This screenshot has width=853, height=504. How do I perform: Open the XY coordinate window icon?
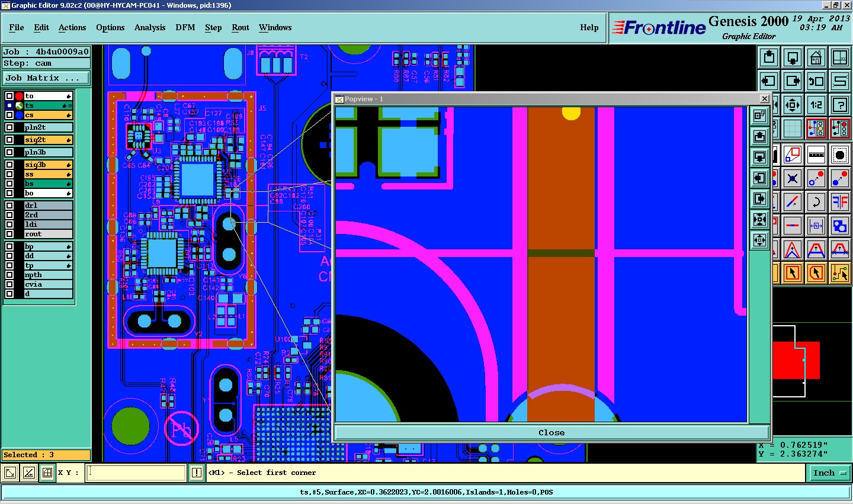[x=840, y=57]
